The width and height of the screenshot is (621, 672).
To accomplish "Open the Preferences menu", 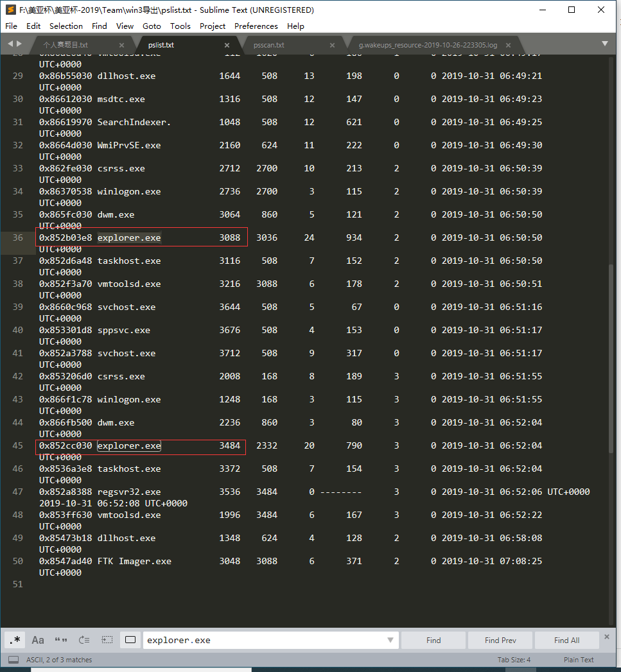I will click(256, 26).
